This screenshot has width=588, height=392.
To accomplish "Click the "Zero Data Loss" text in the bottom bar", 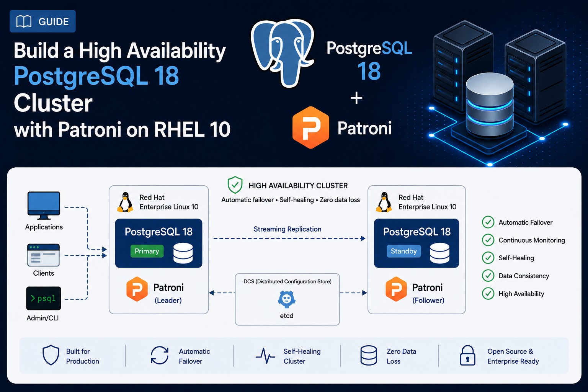I will click(401, 356).
